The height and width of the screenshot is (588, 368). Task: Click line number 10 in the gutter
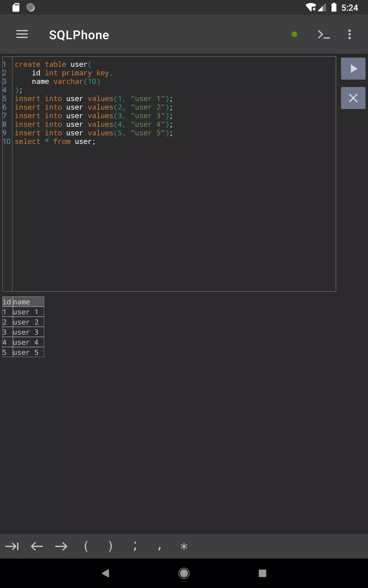coord(7,141)
